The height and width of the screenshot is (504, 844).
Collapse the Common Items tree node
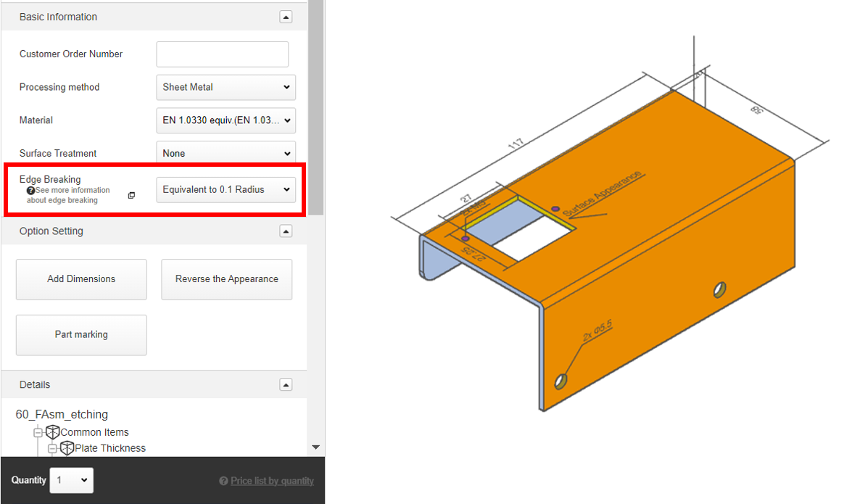37,432
